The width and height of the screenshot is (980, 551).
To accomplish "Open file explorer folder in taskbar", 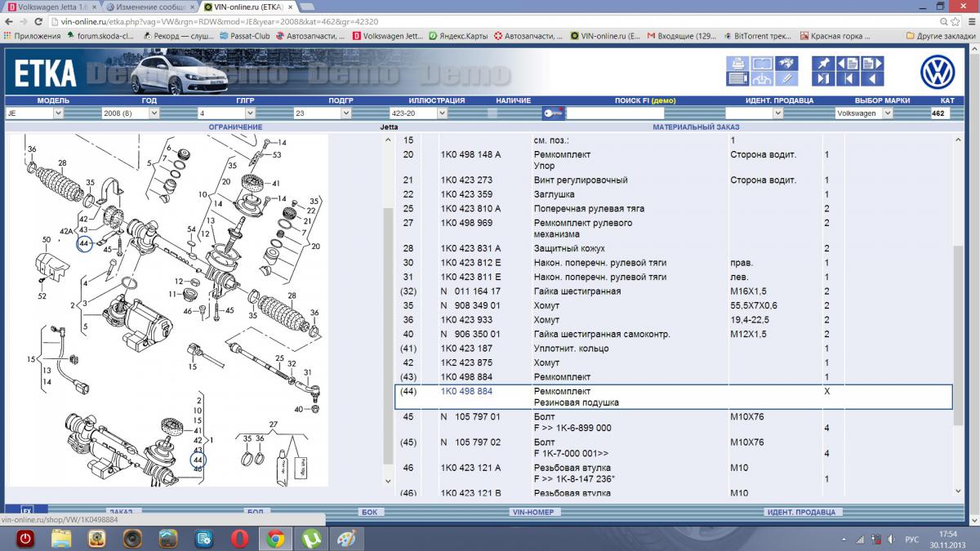I will pos(61,539).
